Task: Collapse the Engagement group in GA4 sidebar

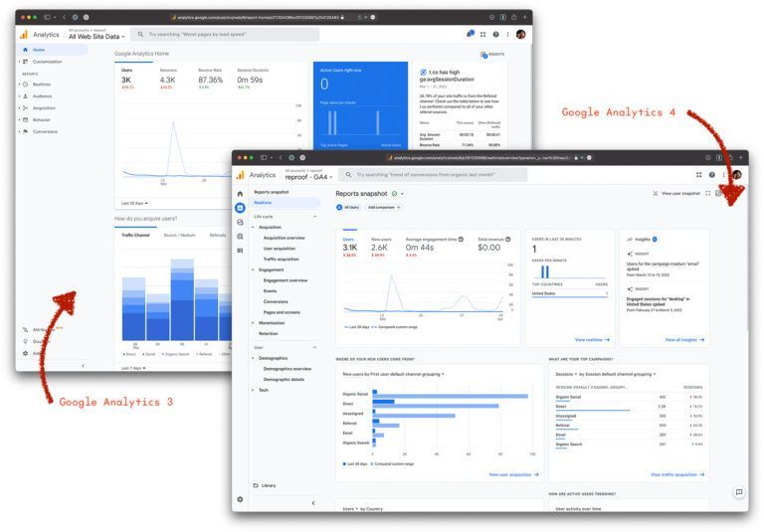Action: pyautogui.click(x=254, y=269)
